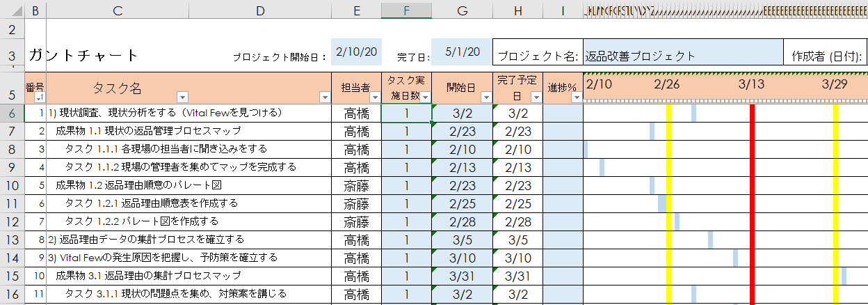Open the 担当者 filter dropdown

pyautogui.click(x=375, y=97)
